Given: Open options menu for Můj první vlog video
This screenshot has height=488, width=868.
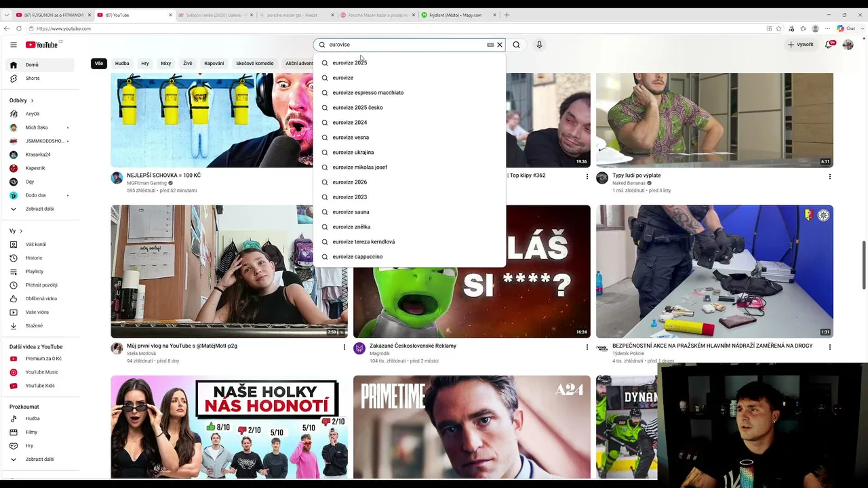Looking at the screenshot, I should 345,347.
